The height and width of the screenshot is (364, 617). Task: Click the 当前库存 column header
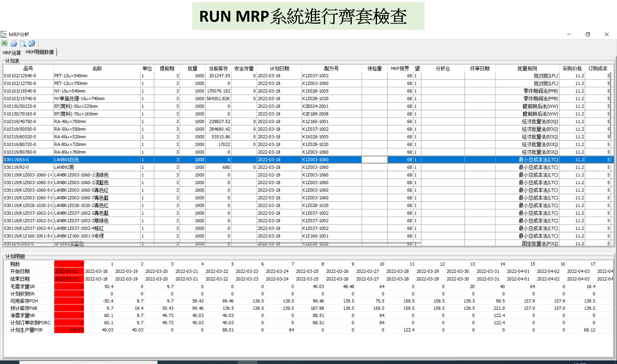218,68
